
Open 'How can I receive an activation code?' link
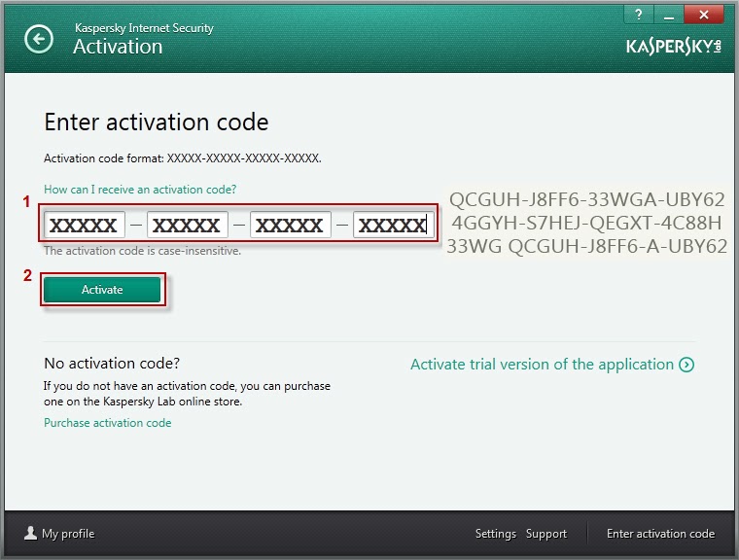click(140, 190)
